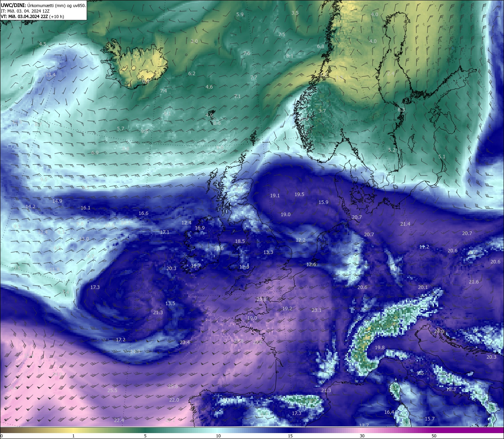
Task: Click the 24.0 value over the northern Adriatic
Action: (x=439, y=331)
